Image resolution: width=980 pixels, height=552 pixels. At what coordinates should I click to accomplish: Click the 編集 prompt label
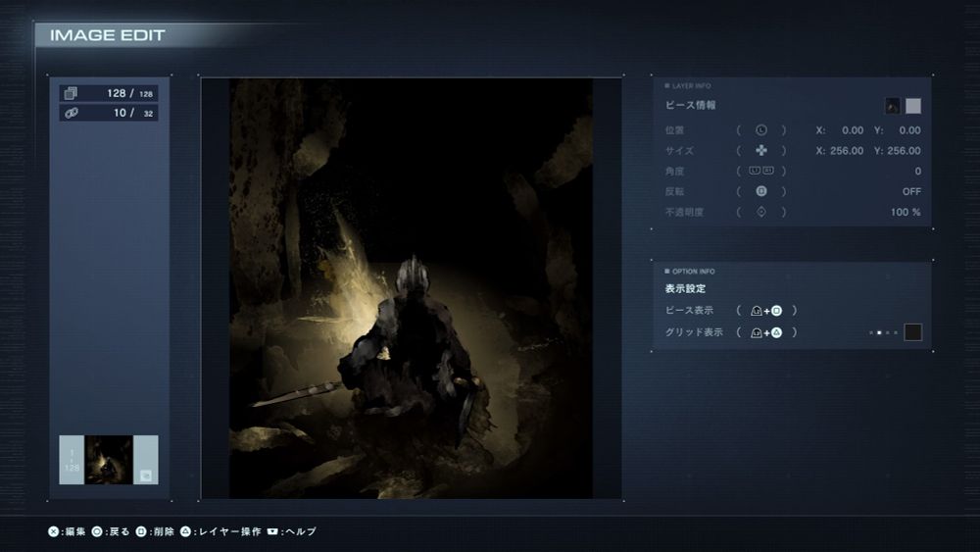point(75,531)
